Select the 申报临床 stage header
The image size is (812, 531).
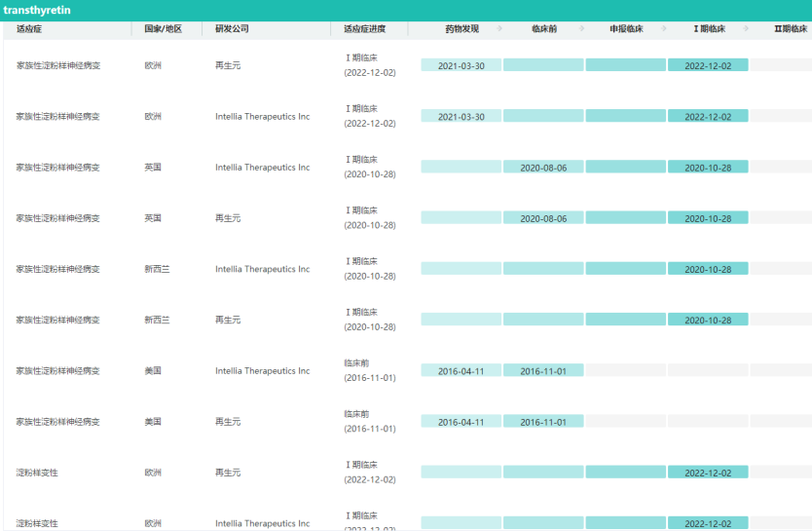[x=626, y=29]
